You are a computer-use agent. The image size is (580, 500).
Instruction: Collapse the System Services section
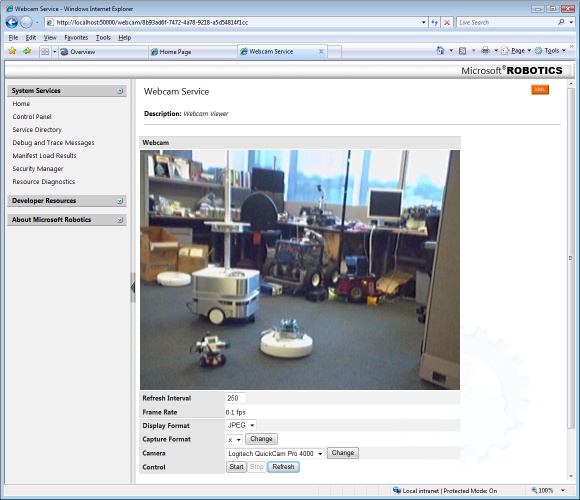(x=120, y=91)
